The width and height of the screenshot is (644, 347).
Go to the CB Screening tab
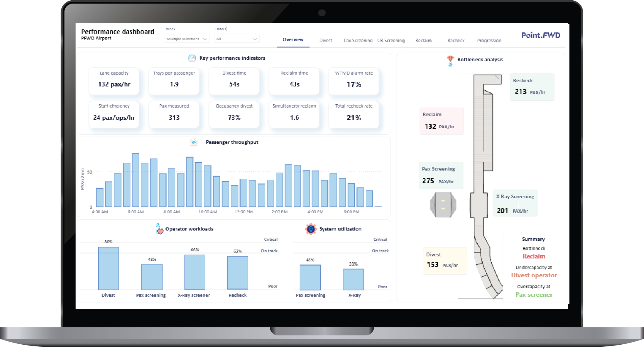click(391, 40)
